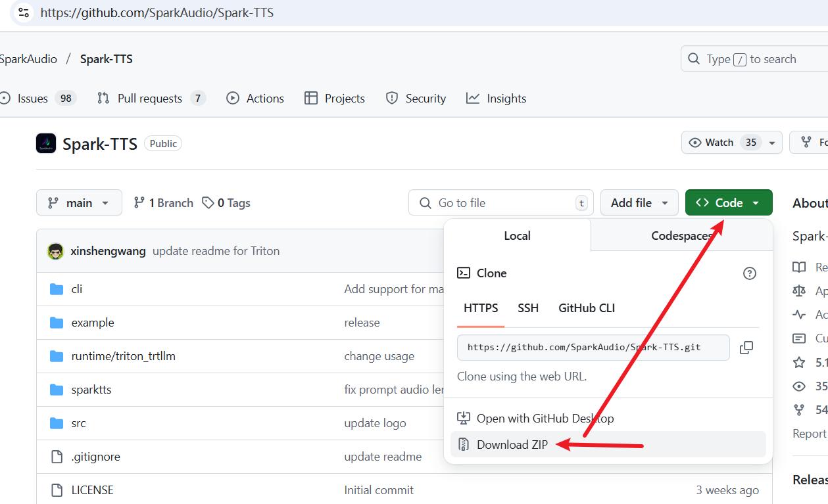Open the main branch selector dropdown
Viewport: 828px width, 504px height.
[79, 202]
